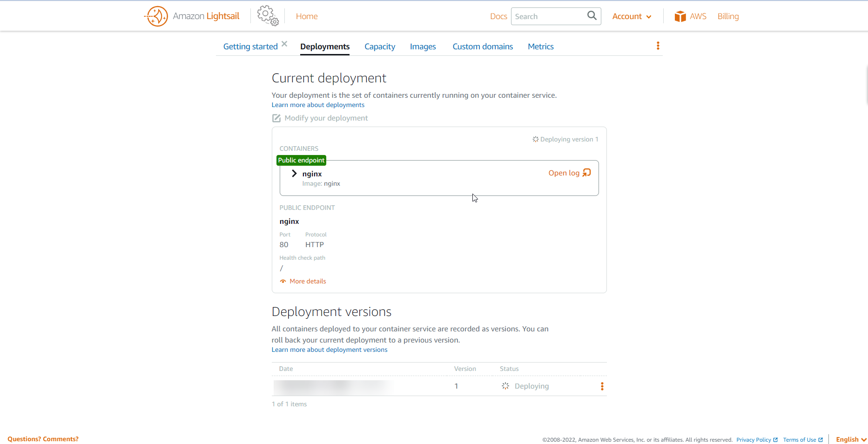This screenshot has width=868, height=444.
Task: Click the Status column header
Action: [509, 369]
